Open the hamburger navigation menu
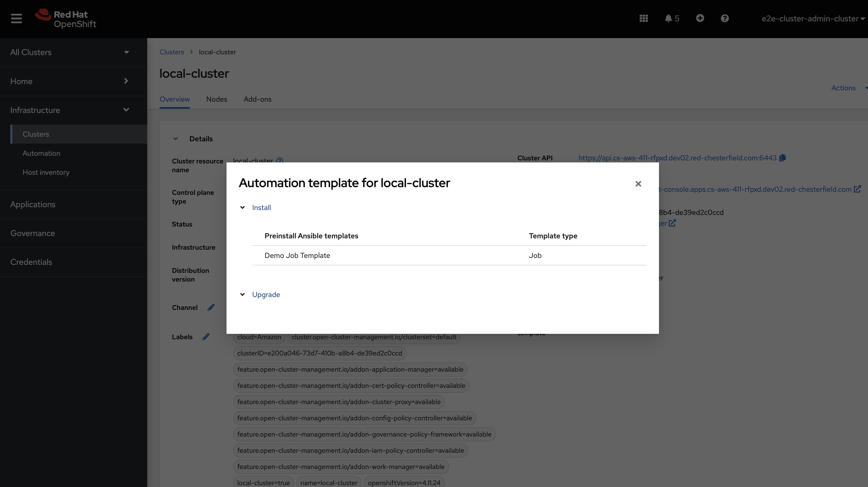The height and width of the screenshot is (487, 868). coord(16,19)
